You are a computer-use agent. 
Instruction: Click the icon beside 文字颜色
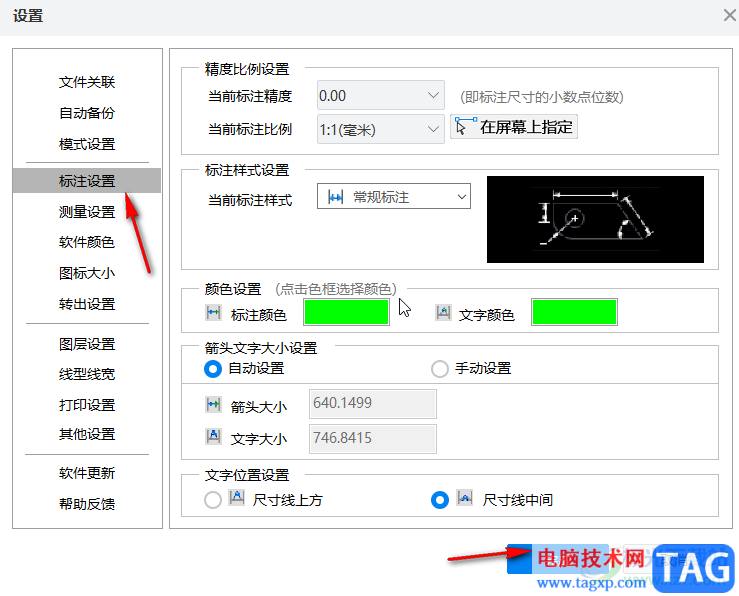click(443, 312)
